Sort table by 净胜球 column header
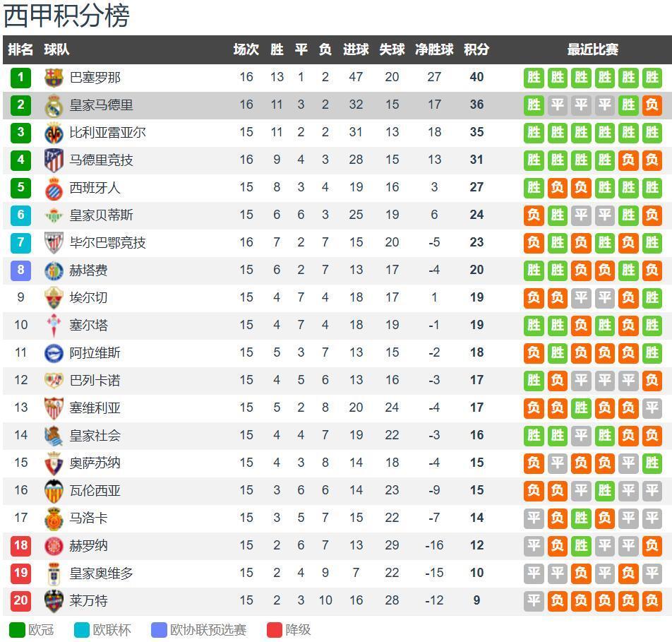This screenshot has width=672, height=642. click(434, 49)
